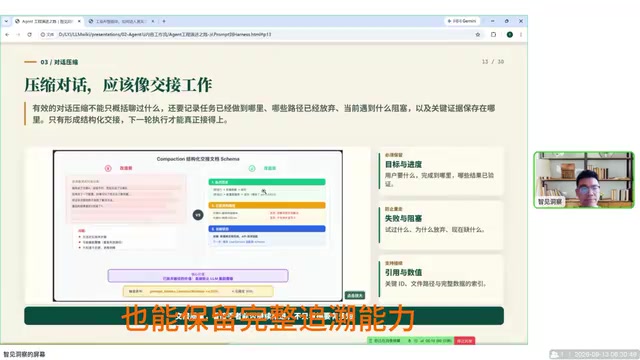
Task: Select the 失败与阻塞 card
Action: click(441, 225)
